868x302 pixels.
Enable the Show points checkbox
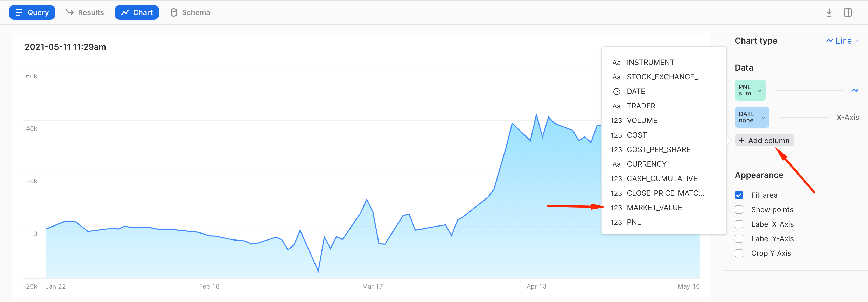739,210
